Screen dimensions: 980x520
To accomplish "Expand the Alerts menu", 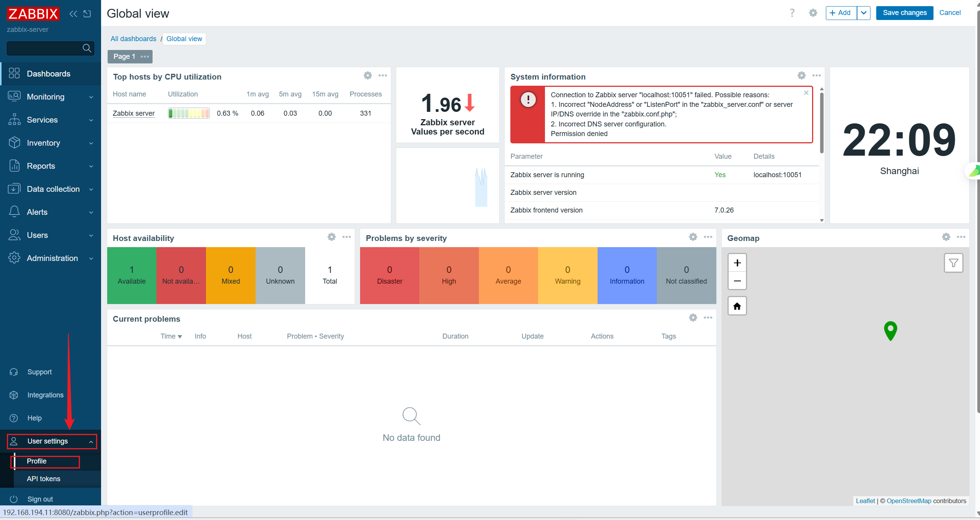I will [x=50, y=212].
